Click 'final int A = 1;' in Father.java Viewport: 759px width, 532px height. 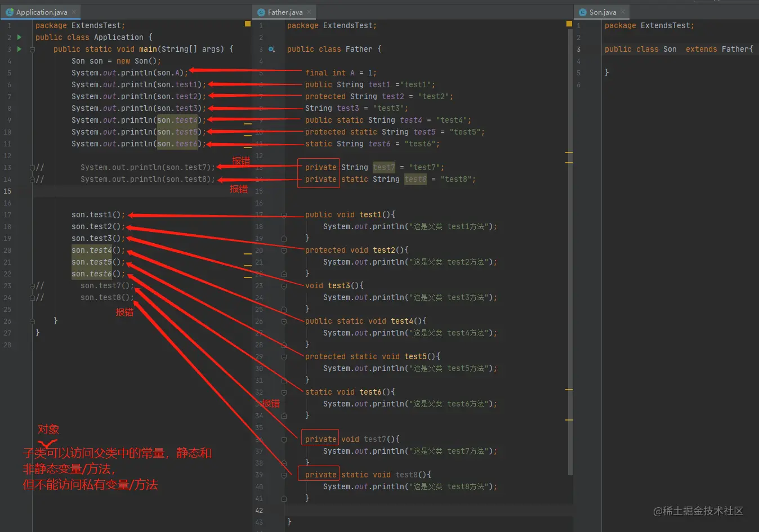point(341,73)
